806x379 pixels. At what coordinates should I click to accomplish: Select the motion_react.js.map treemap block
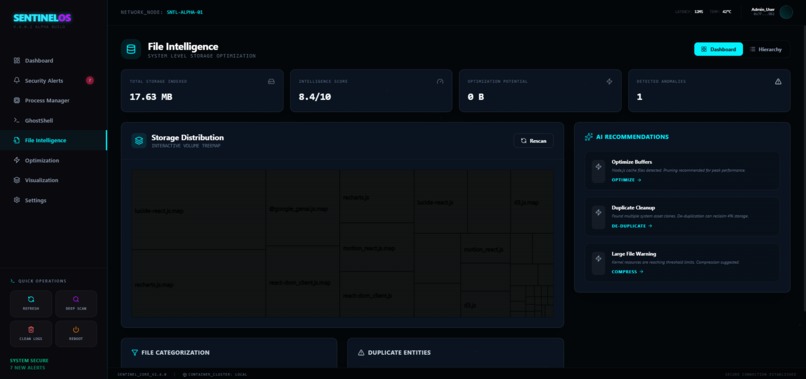pyautogui.click(x=377, y=248)
